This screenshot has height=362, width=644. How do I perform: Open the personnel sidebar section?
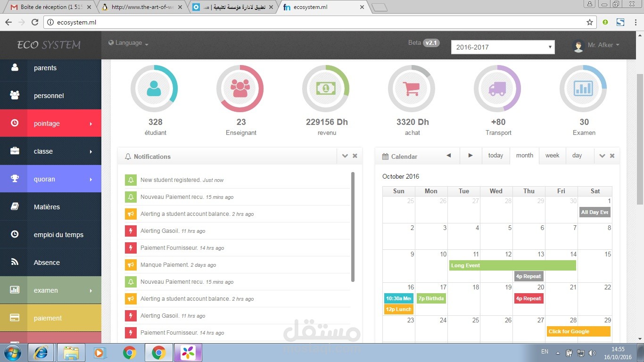50,96
